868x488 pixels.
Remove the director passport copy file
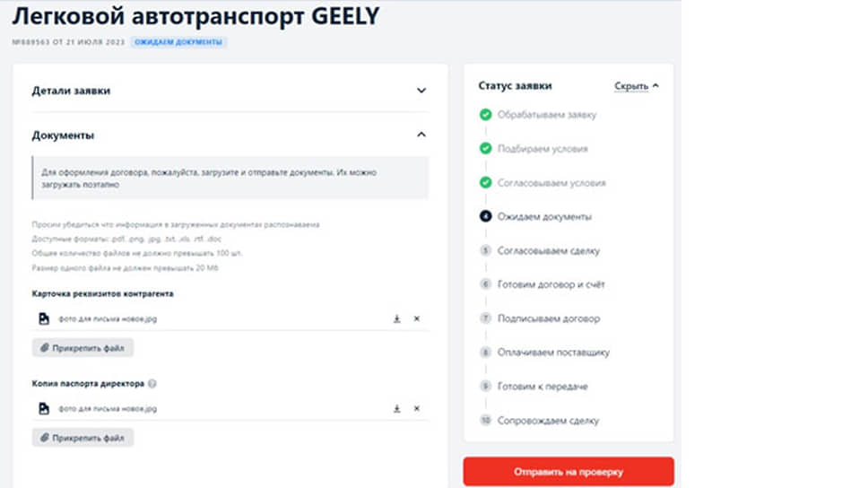(x=417, y=408)
